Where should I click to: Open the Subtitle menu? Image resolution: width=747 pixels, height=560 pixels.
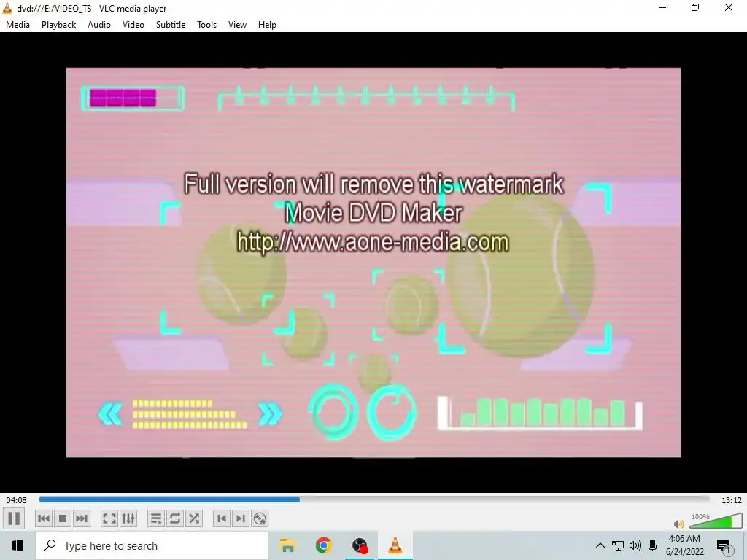coord(171,25)
